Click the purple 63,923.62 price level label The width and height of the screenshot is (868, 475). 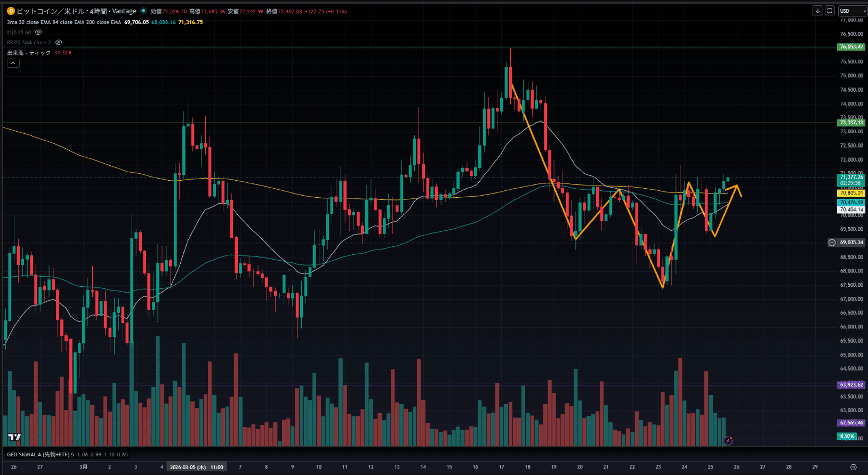[x=851, y=385]
